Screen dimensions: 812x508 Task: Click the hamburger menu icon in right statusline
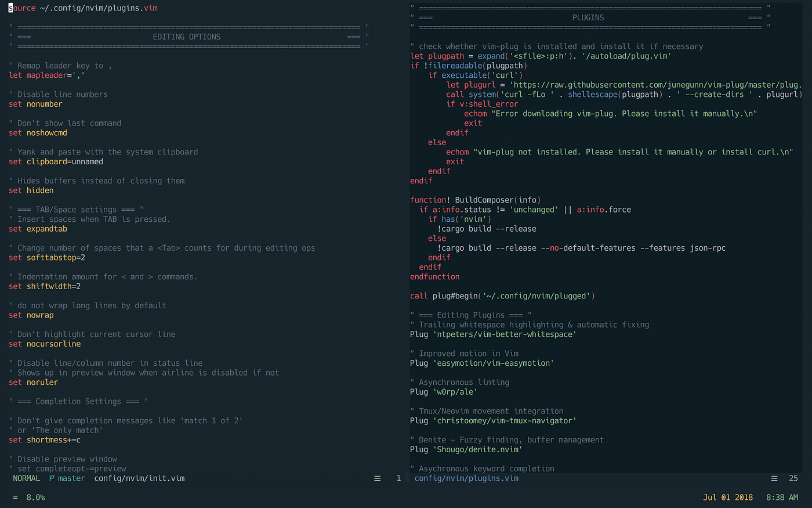coord(774,478)
